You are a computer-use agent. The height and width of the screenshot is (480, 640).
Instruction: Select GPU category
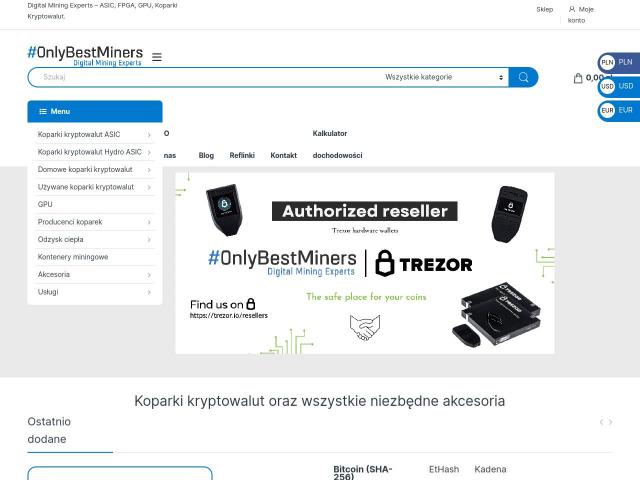(x=45, y=204)
